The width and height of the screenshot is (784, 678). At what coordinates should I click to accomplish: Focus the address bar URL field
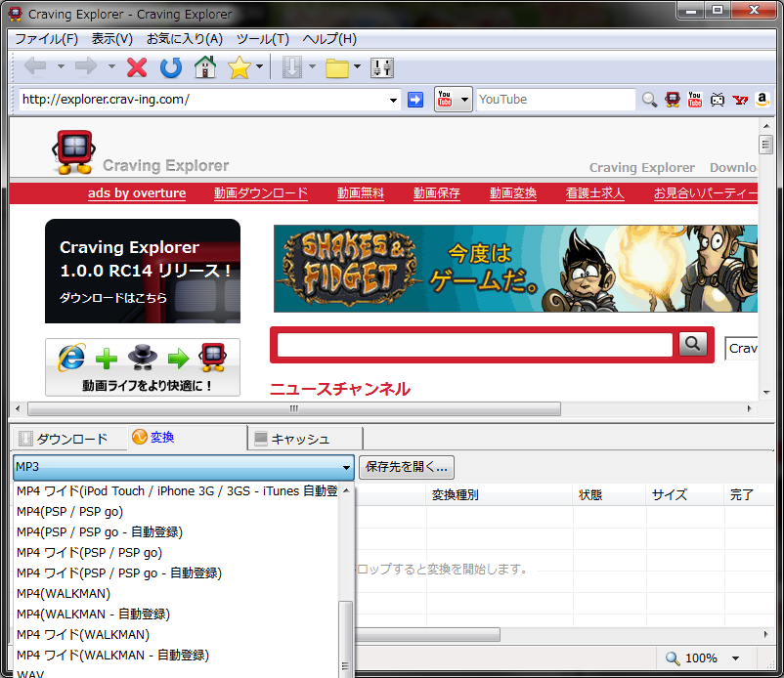203,100
